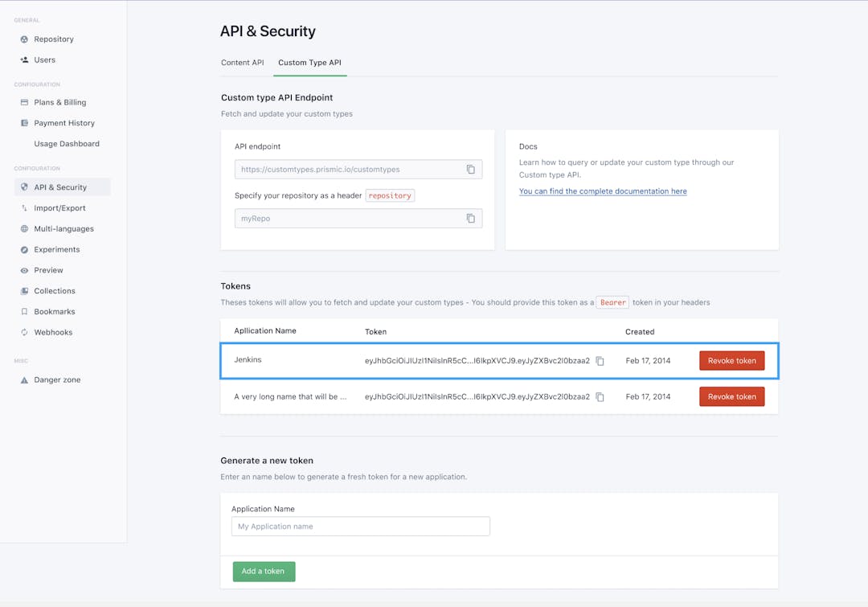Select the Users icon in the sidebar
Image resolution: width=868 pixels, height=607 pixels.
pos(45,59)
